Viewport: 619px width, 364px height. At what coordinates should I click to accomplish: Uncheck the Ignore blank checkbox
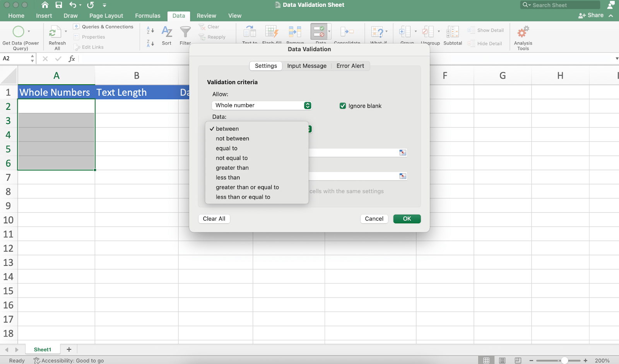coord(343,105)
